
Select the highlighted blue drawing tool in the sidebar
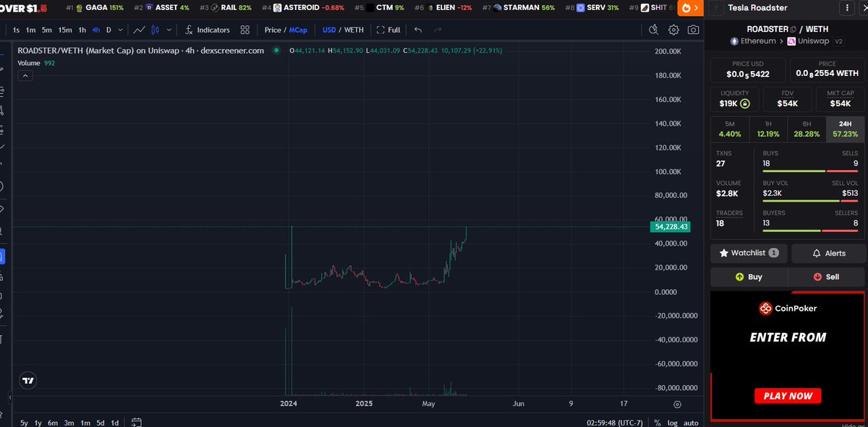click(x=2, y=256)
